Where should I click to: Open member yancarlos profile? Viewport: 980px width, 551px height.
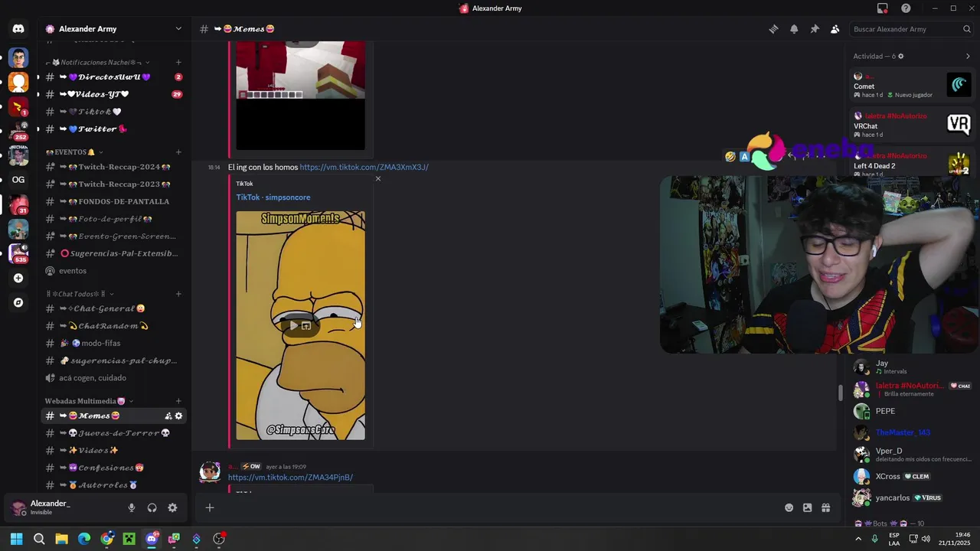pos(911,498)
